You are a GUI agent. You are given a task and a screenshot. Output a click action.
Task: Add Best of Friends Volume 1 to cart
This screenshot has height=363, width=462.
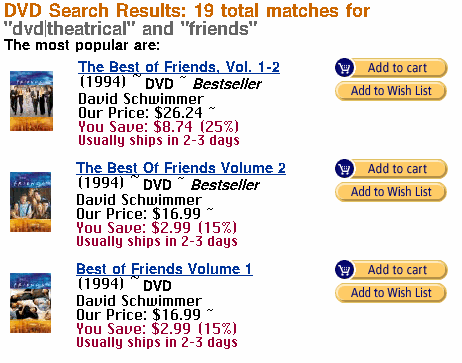[x=391, y=270]
